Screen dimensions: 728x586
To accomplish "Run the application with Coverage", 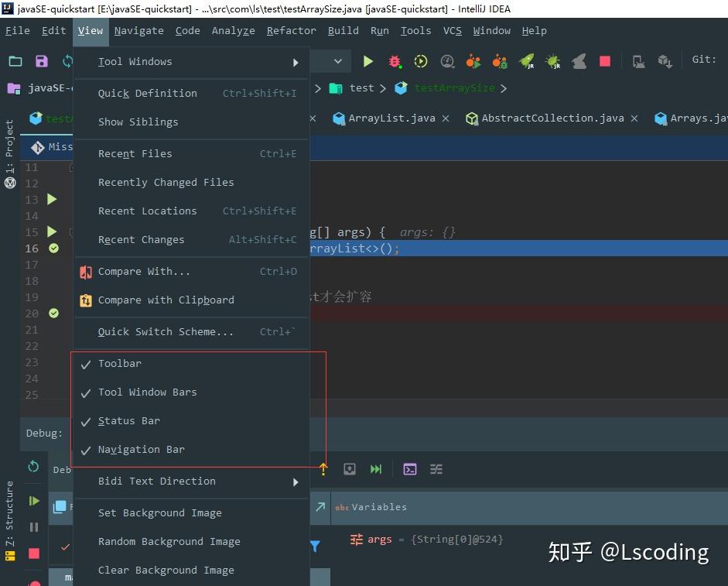I will tap(420, 60).
